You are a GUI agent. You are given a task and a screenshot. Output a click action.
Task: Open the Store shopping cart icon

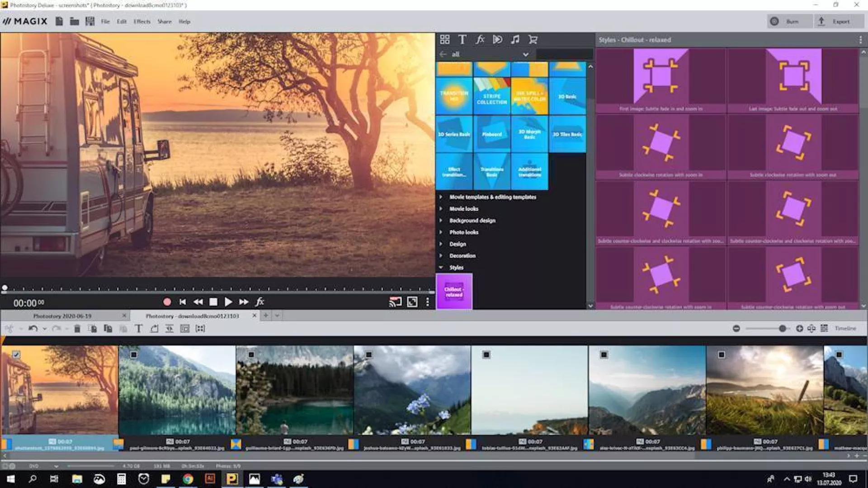[x=533, y=40]
